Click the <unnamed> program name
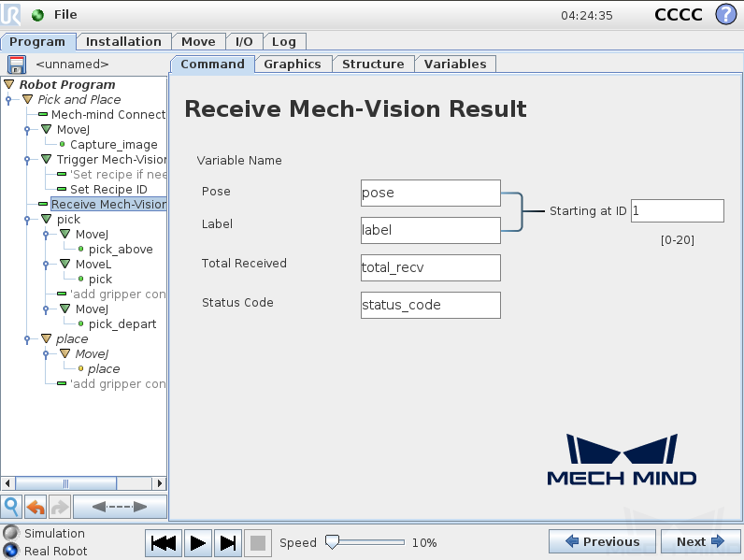744x560 pixels. (x=72, y=65)
